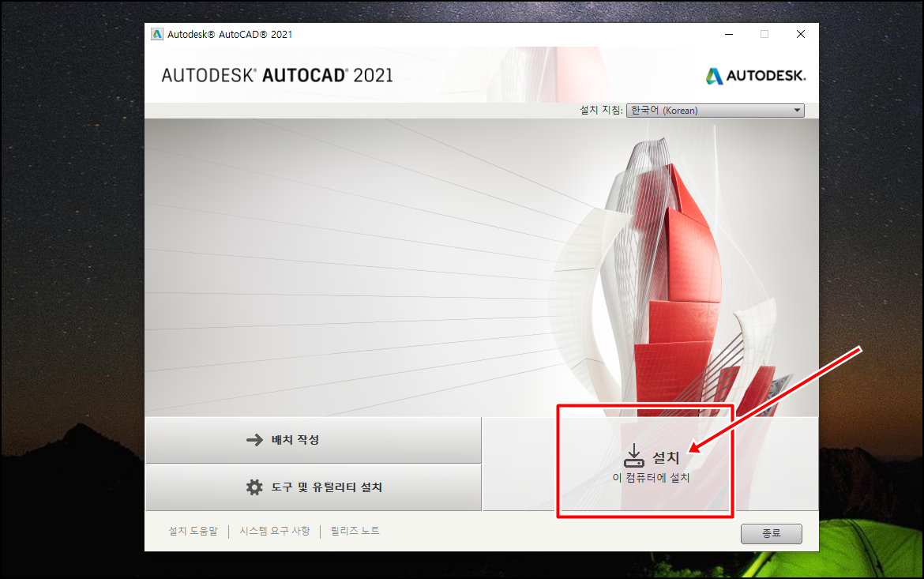Open the 시스템 요구 사항 link
The width and height of the screenshot is (924, 579).
point(275,531)
